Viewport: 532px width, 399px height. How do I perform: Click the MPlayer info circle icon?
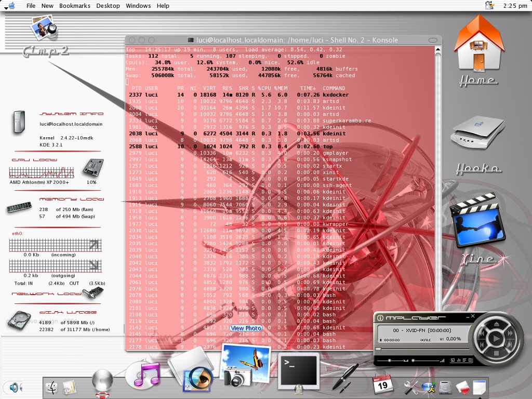click(380, 318)
